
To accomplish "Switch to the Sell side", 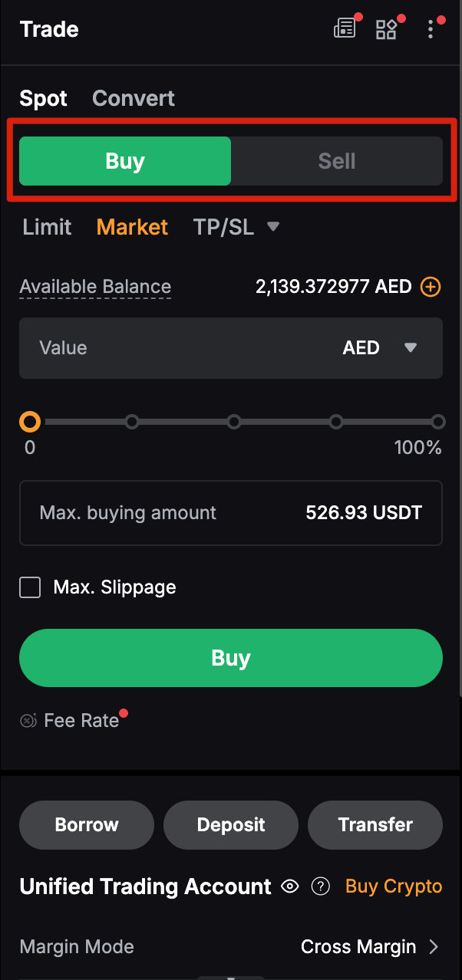I will (336, 161).
